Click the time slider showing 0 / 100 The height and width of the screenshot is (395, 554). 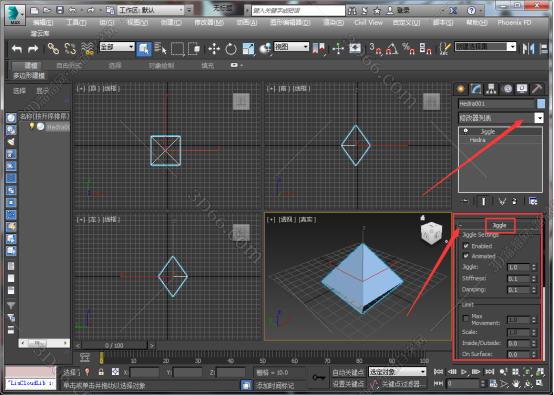(x=114, y=345)
